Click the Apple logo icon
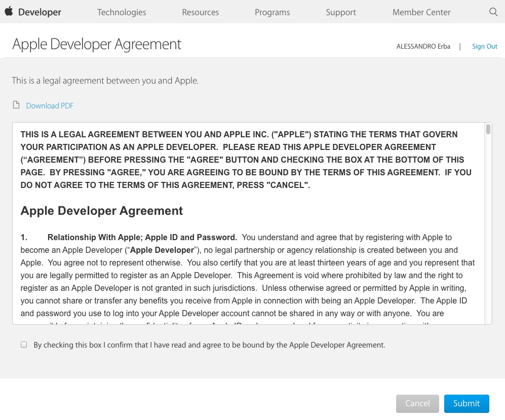The width and height of the screenshot is (505, 420). point(9,12)
